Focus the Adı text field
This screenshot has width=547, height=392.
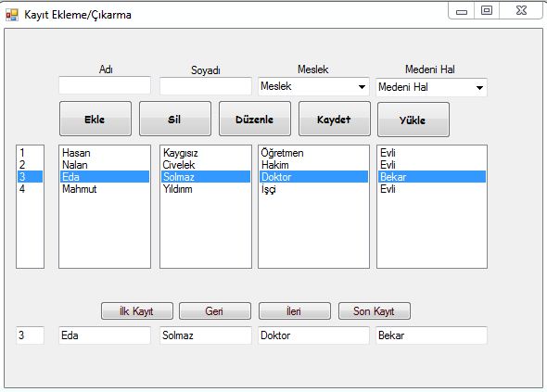105,85
